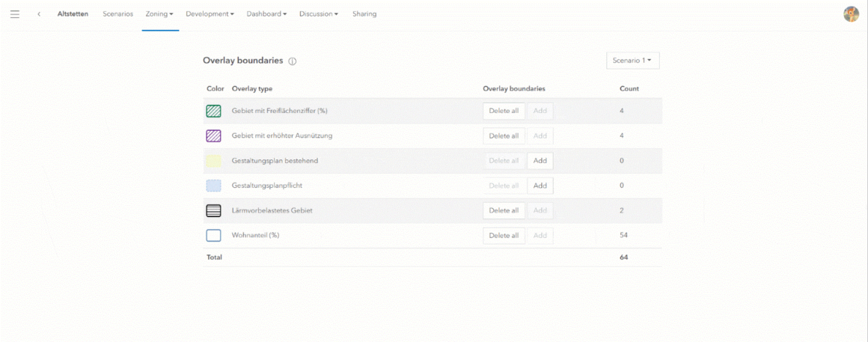Select the 'Gebiet mit Freiflächenziffer (%)' row text
Image resolution: width=868 pixels, height=342 pixels.
(x=280, y=111)
